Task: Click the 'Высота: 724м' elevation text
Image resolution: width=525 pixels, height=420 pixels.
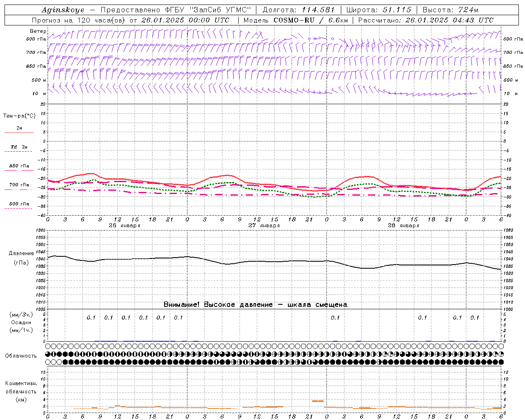Action: coord(450,10)
